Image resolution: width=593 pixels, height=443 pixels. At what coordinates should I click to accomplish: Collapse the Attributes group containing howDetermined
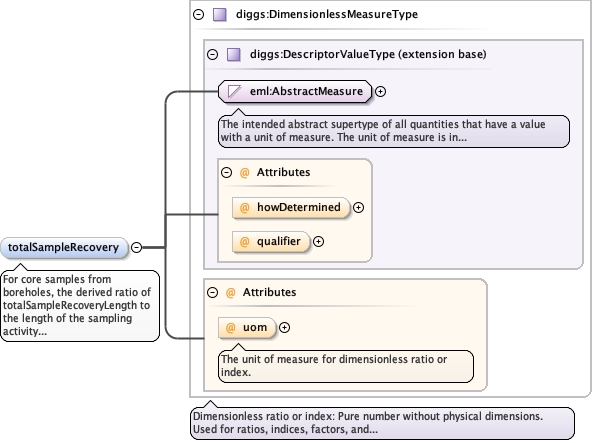(x=226, y=173)
